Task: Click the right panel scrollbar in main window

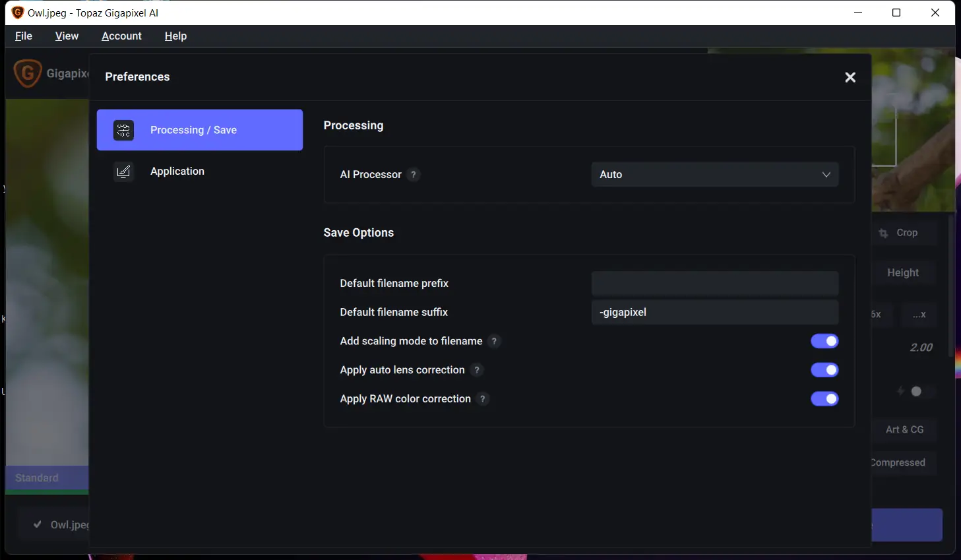Action: tap(950, 286)
